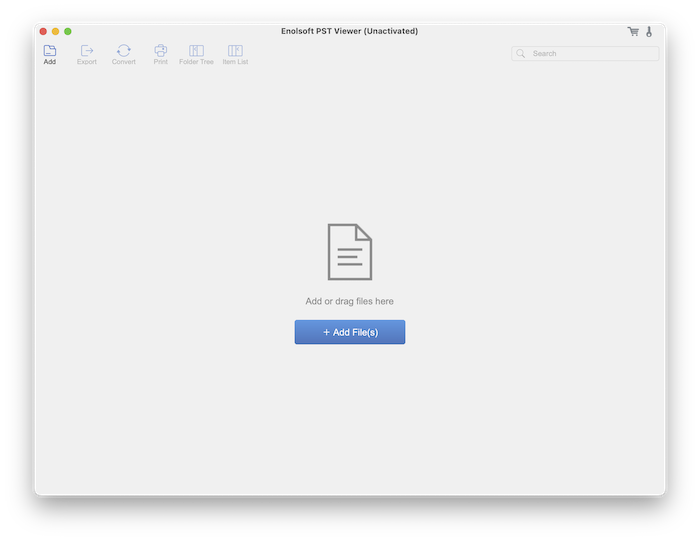This screenshot has height=541, width=700.
Task: Toggle the Item List panel icon
Action: pyautogui.click(x=235, y=50)
